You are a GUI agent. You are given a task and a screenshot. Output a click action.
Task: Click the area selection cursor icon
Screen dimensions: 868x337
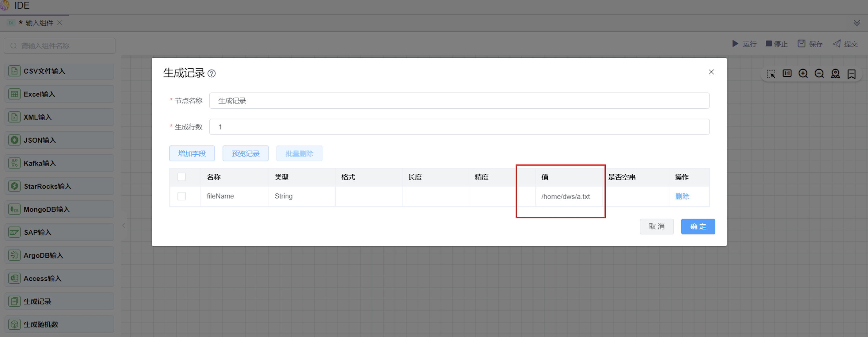(771, 74)
